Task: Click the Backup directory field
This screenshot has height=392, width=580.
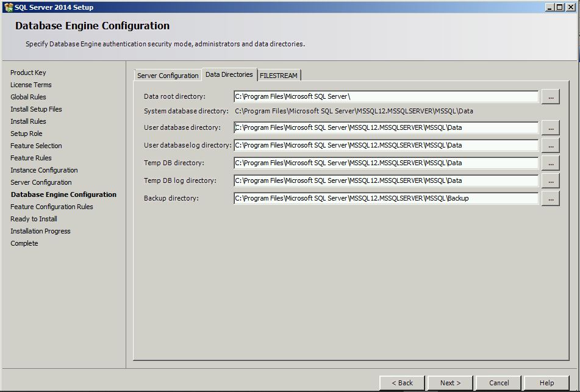Action: [386, 199]
